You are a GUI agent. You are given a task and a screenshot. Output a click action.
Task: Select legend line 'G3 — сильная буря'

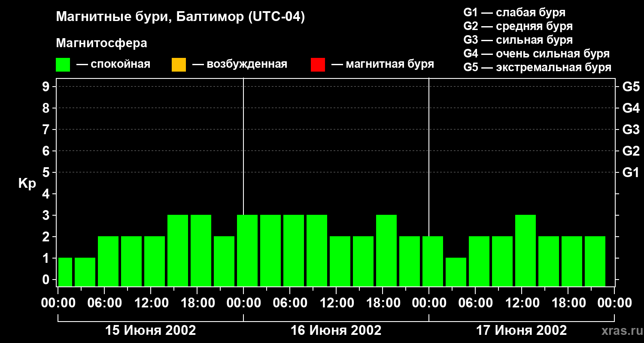518,40
